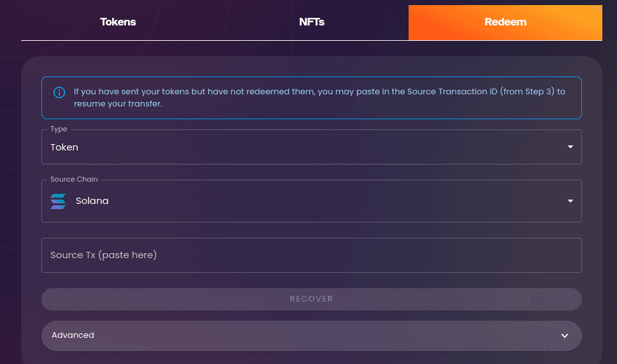
Task: Click 'Source Transaction ID' wording in the notice
Action: tap(452, 92)
